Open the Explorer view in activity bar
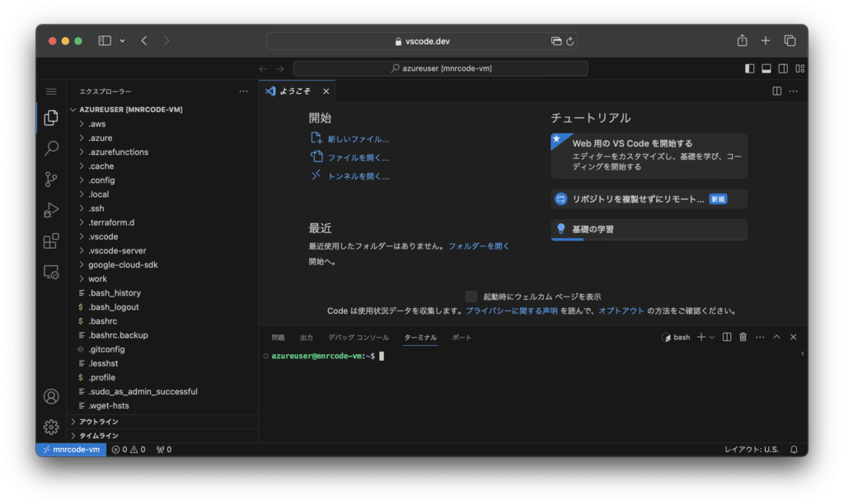Screen dimensions: 844x504 pos(51,117)
